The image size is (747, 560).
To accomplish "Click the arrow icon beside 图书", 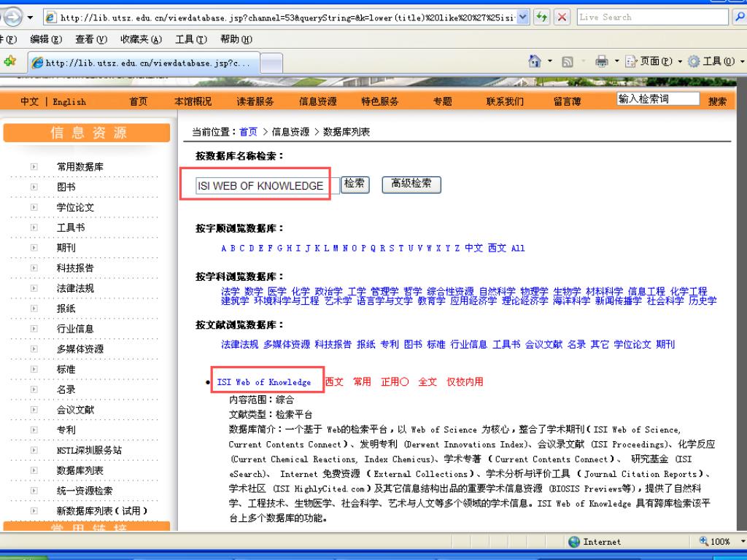I will [34, 187].
